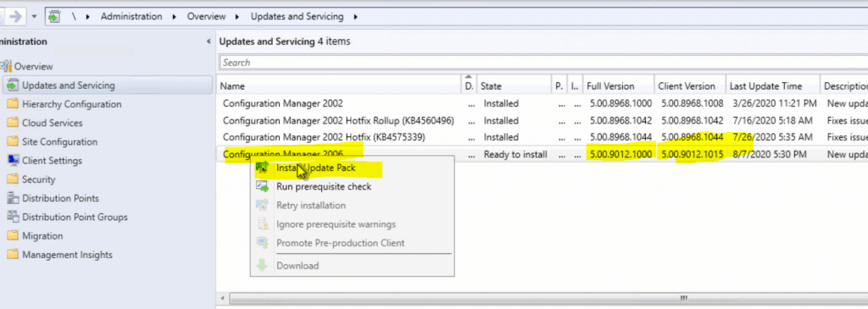The width and height of the screenshot is (868, 309).
Task: Click the Search input field
Action: coord(543,63)
